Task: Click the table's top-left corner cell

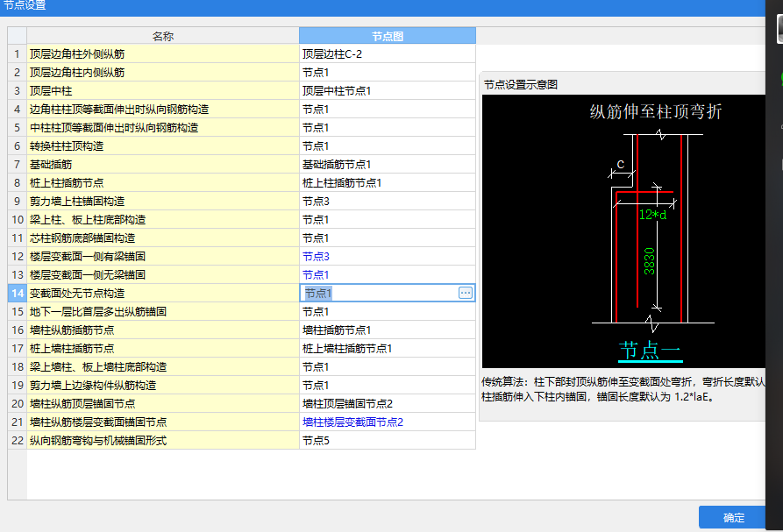Action: 18,36
